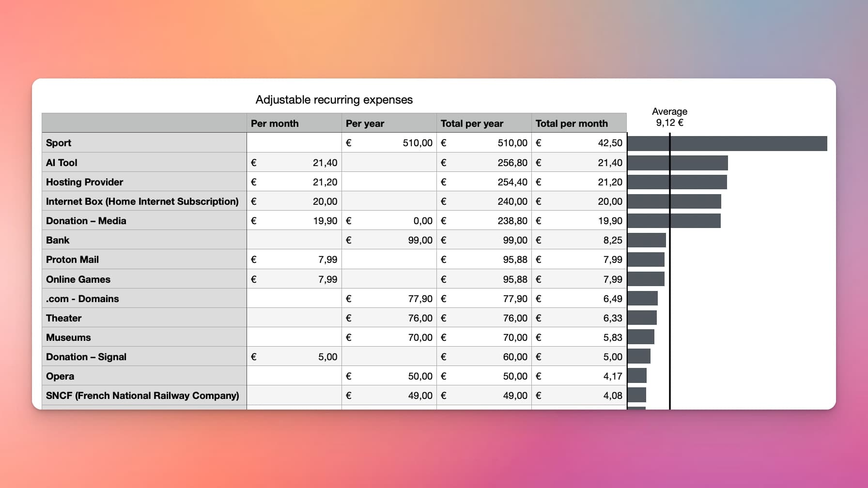The height and width of the screenshot is (488, 868).
Task: Select the 'Donation – Media' row label
Action: click(144, 221)
